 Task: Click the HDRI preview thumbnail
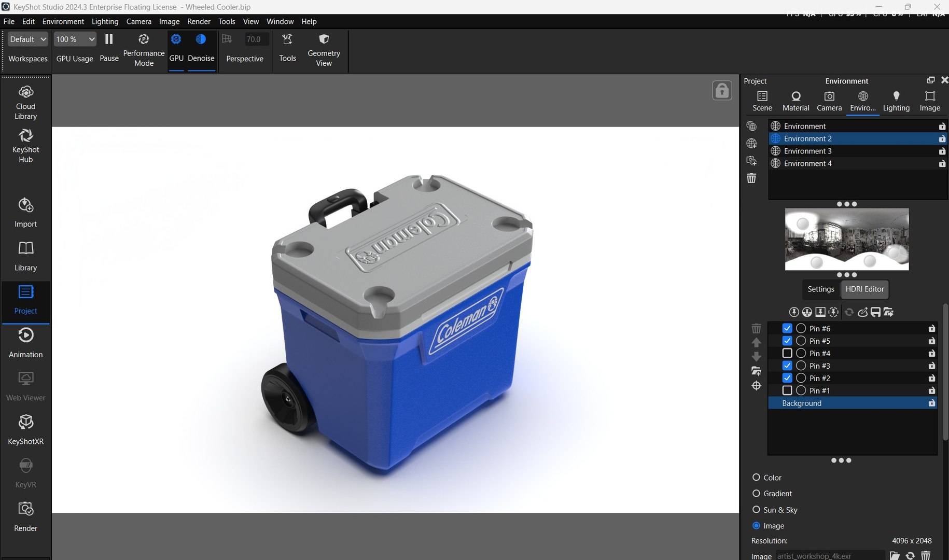pyautogui.click(x=847, y=240)
